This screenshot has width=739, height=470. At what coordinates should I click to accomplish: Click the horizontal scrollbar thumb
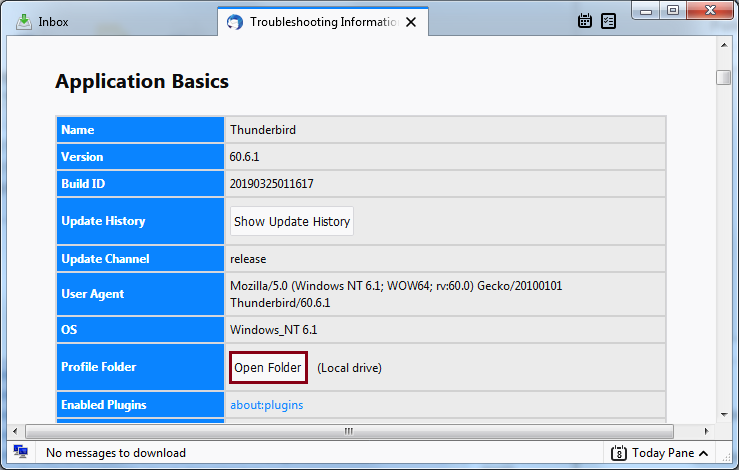pyautogui.click(x=349, y=431)
